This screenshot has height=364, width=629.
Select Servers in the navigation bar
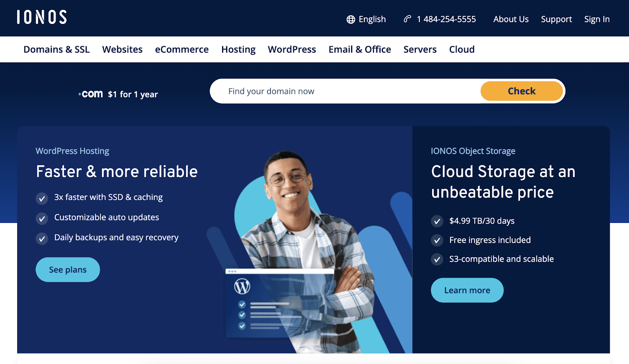[419, 49]
